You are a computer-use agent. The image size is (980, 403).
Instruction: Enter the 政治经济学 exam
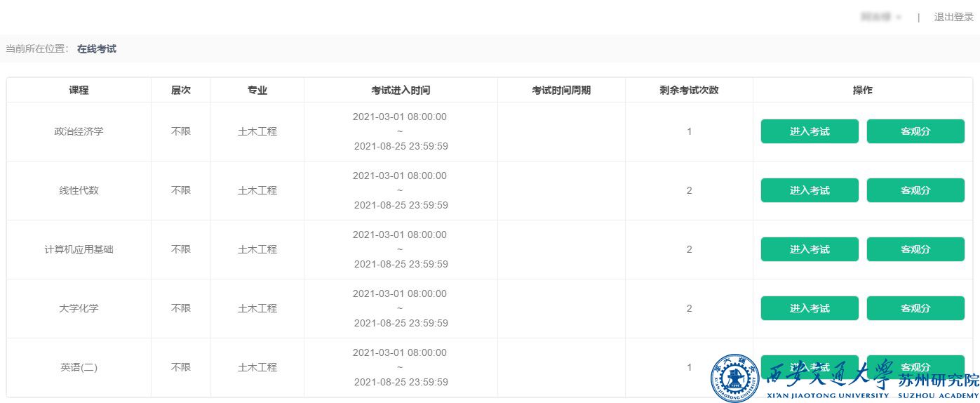tap(810, 131)
